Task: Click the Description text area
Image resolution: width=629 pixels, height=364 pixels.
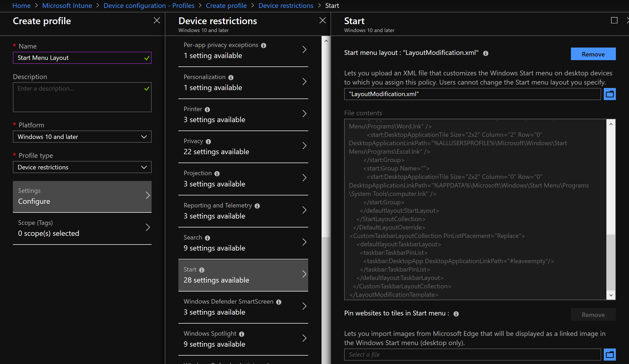Action: click(82, 97)
